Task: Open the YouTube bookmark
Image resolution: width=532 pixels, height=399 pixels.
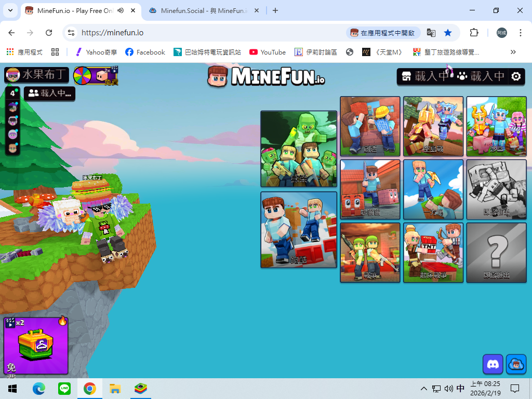Action: coord(268,52)
